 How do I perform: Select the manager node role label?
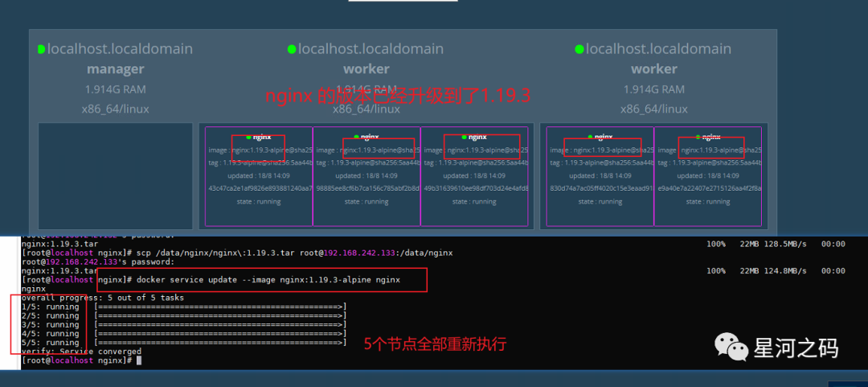(115, 69)
